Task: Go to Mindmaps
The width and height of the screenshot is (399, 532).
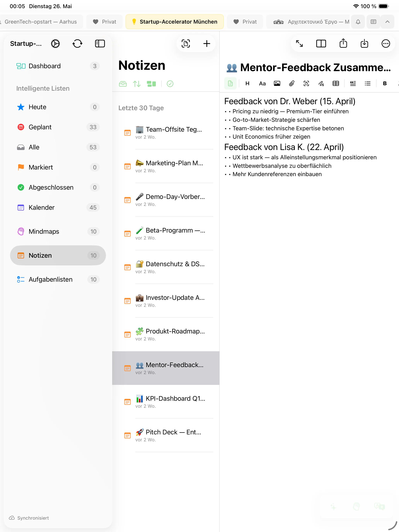Action: [58, 231]
